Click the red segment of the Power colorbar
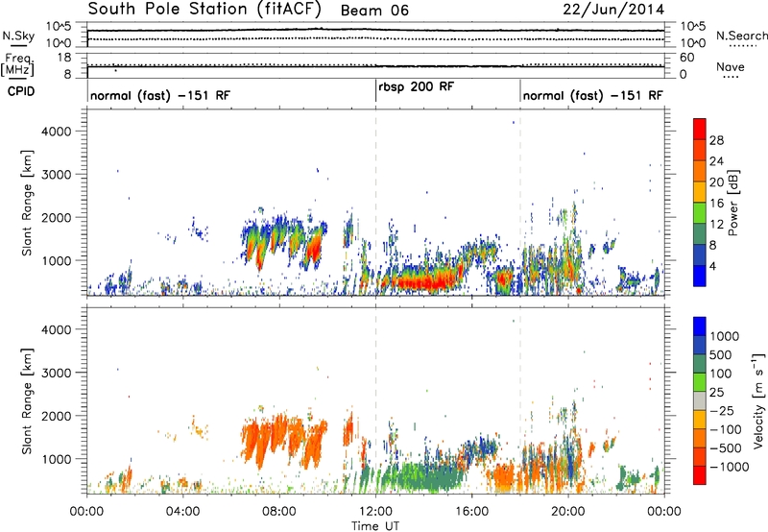The height and width of the screenshot is (532, 768). (x=700, y=129)
